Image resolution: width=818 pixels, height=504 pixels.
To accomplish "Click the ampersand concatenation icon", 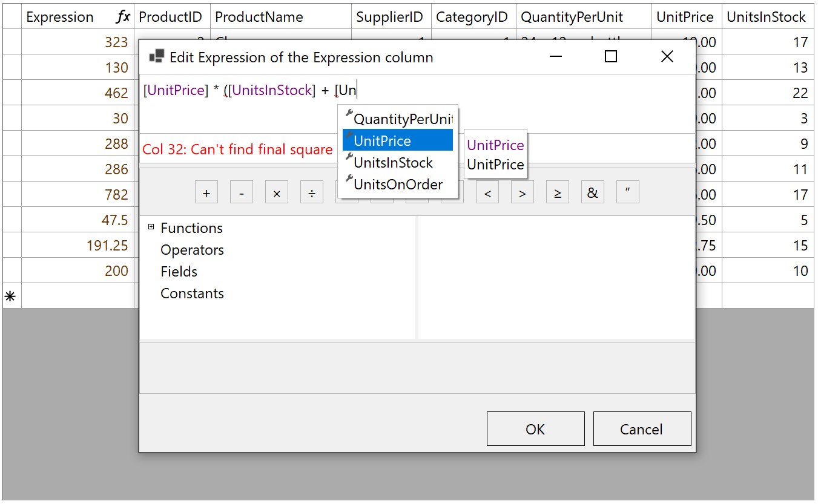I will point(592,192).
